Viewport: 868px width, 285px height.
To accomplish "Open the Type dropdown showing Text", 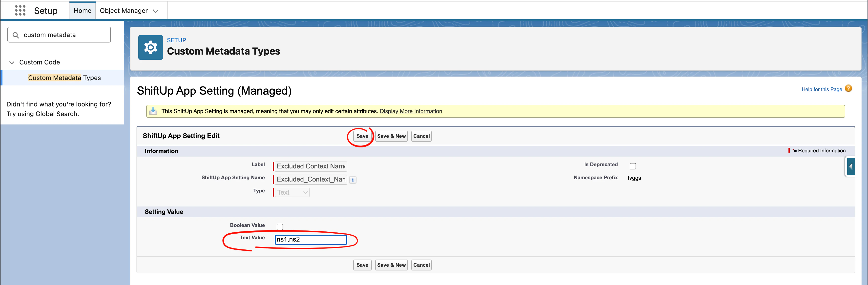I will [292, 192].
